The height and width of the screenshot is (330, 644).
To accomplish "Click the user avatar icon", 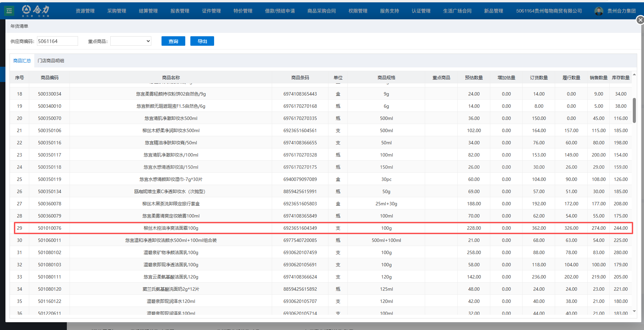I will [x=599, y=11].
